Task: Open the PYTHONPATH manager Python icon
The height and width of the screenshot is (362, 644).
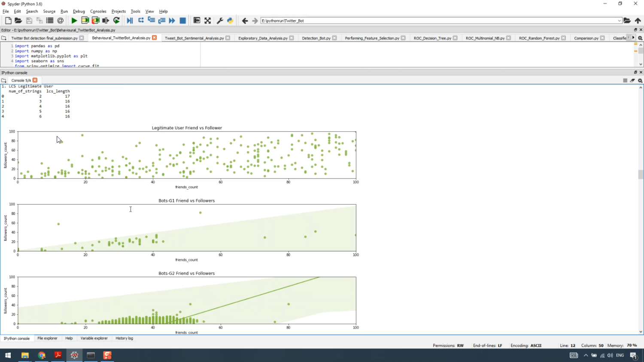Action: pos(230,21)
